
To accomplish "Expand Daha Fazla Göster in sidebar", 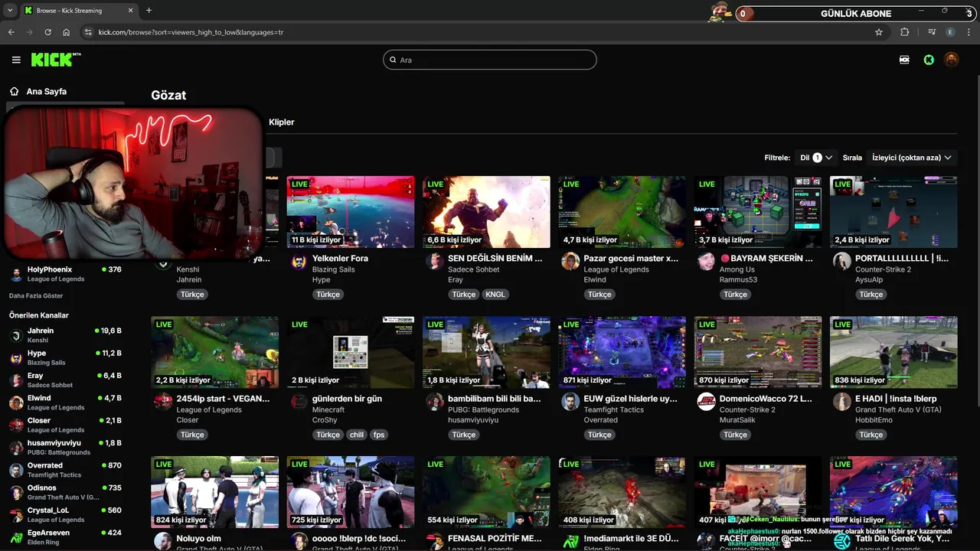I will (x=36, y=295).
